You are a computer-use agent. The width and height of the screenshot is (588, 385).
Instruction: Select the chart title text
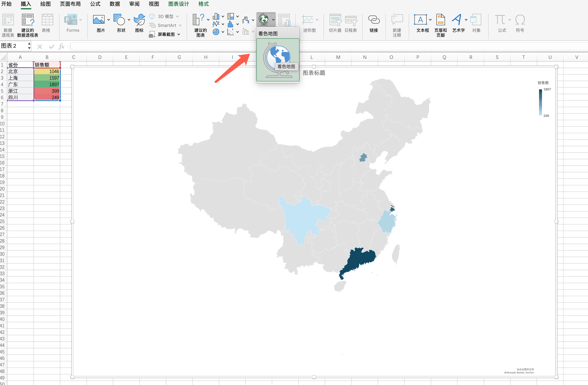pyautogui.click(x=314, y=73)
